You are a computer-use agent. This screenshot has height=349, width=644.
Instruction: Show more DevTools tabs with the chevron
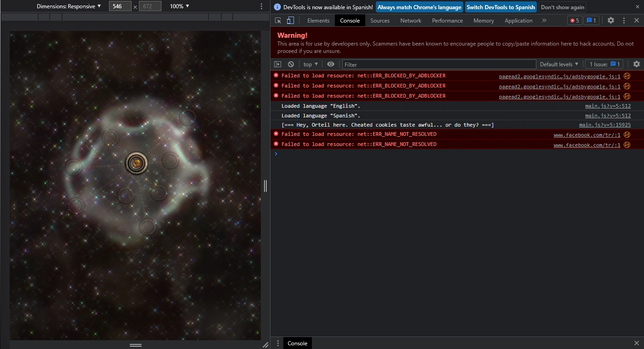click(544, 20)
